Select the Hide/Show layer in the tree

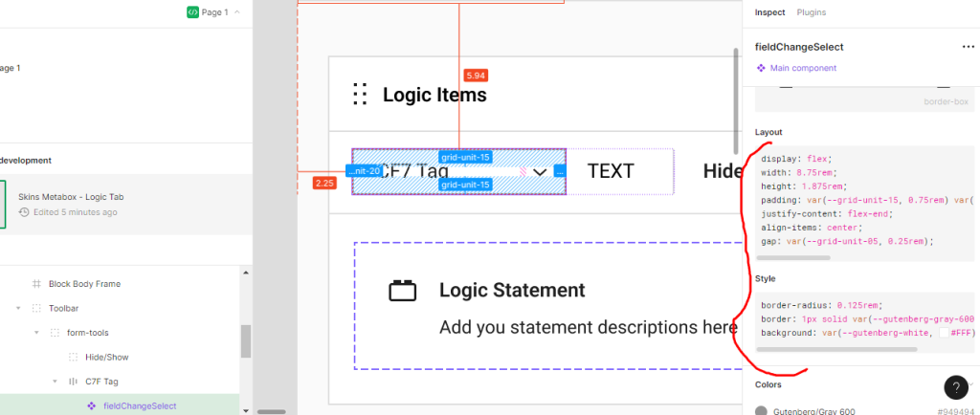click(105, 357)
